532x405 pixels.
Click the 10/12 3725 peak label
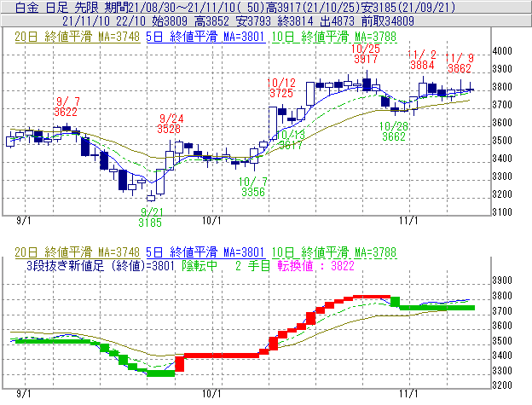tap(281, 88)
